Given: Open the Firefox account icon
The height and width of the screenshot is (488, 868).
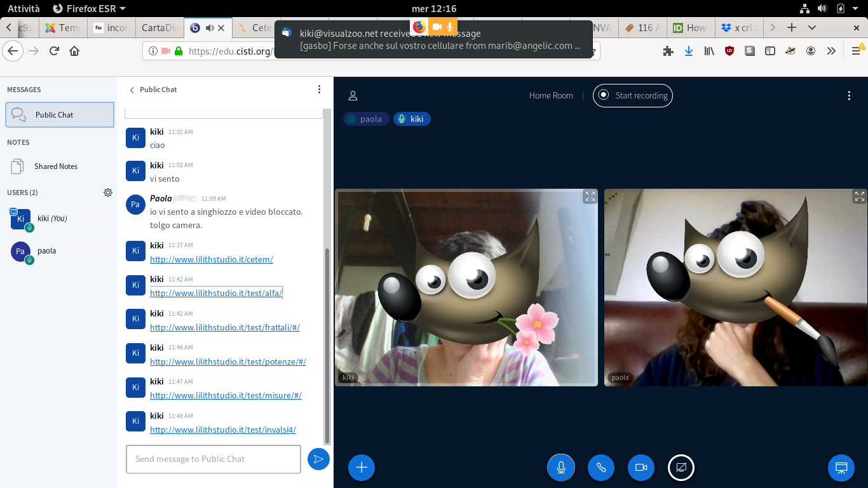Looking at the screenshot, I should 811,51.
